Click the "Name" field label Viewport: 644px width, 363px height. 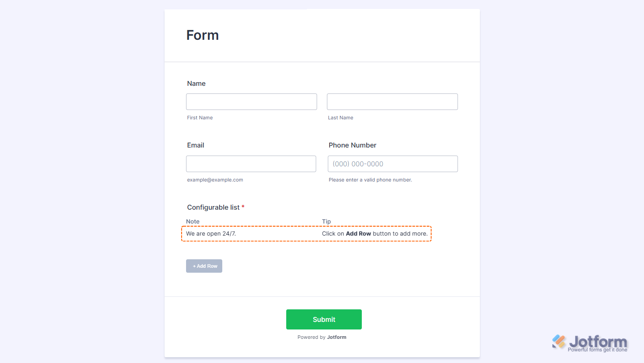pos(196,84)
